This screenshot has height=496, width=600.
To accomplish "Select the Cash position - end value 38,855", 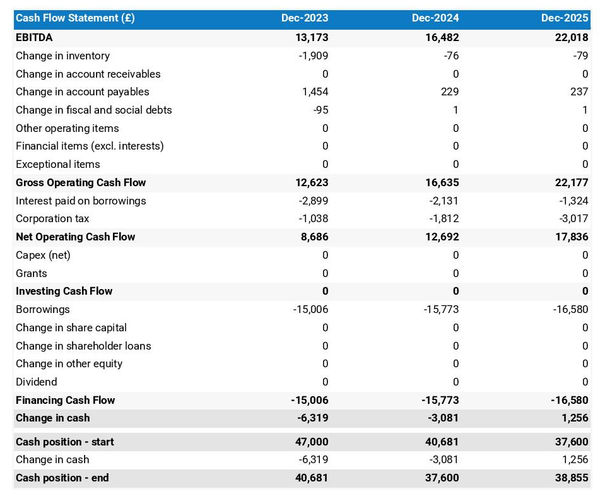I will pyautogui.click(x=571, y=478).
